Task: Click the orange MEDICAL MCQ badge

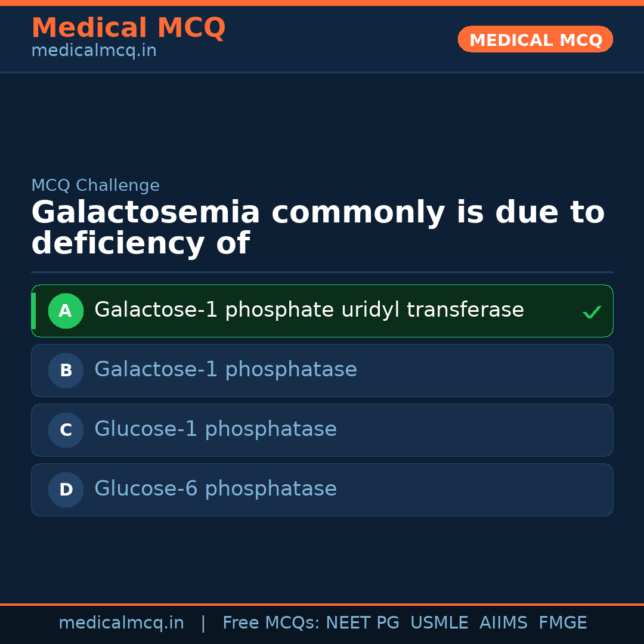Action: (x=535, y=39)
